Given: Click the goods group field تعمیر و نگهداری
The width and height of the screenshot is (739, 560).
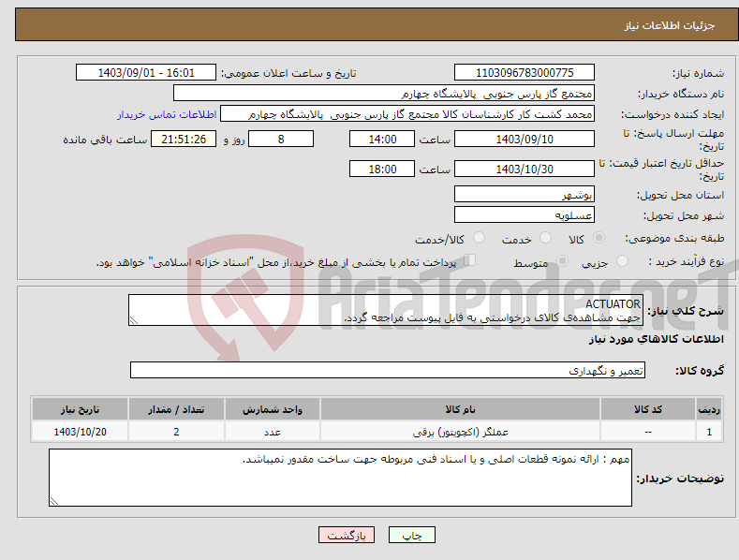Looking at the screenshot, I should (388, 371).
